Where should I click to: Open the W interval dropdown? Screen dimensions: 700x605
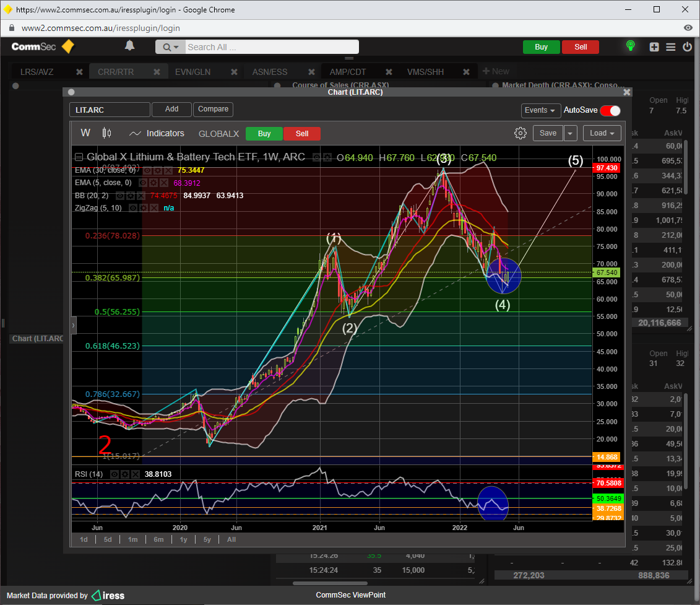85,133
